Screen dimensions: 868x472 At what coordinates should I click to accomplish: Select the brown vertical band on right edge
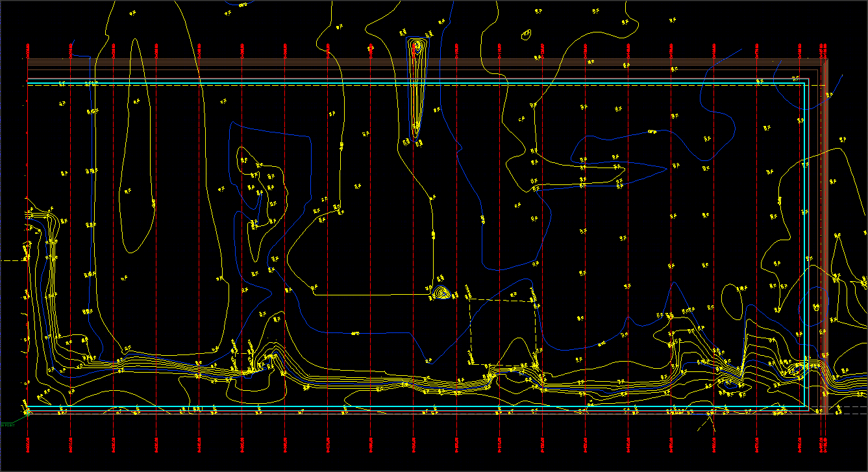pyautogui.click(x=825, y=237)
